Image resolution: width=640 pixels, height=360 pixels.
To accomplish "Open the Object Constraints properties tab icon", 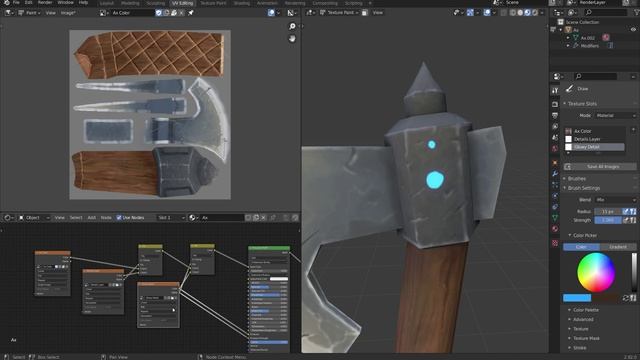I will [x=555, y=207].
